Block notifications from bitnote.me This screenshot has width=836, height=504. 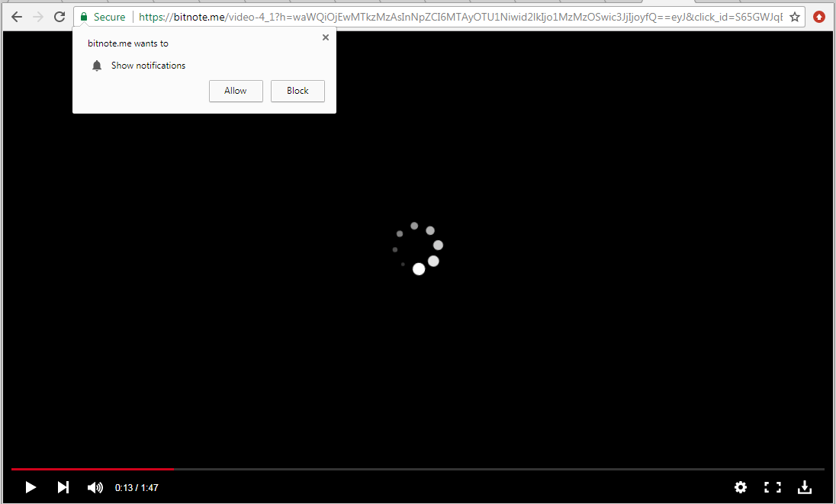pyautogui.click(x=297, y=91)
